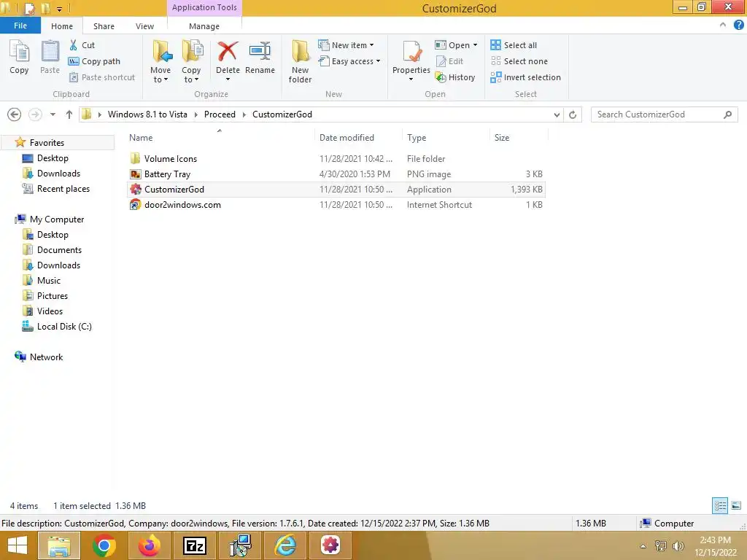Open the New item dropdown
Image resolution: width=747 pixels, height=560 pixels.
click(346, 45)
